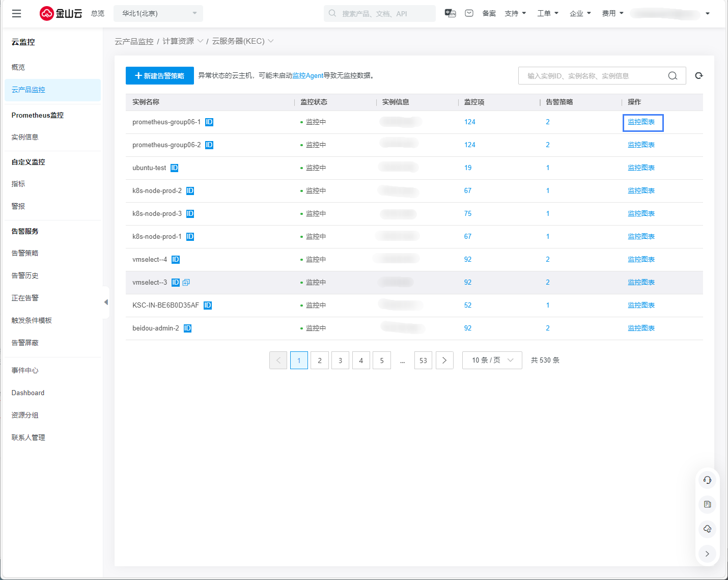Open the headset customer service icon

tap(707, 480)
